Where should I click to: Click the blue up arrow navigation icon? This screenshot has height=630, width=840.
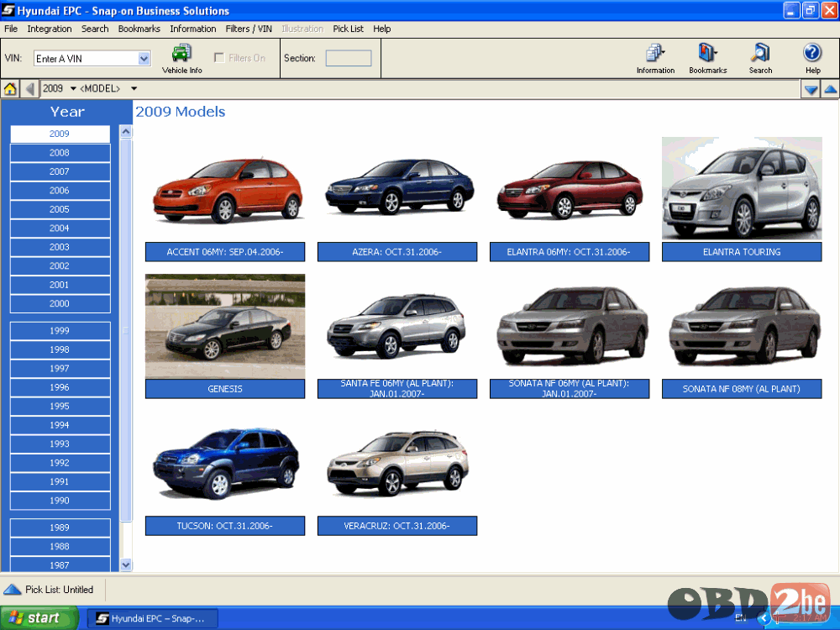pyautogui.click(x=831, y=90)
